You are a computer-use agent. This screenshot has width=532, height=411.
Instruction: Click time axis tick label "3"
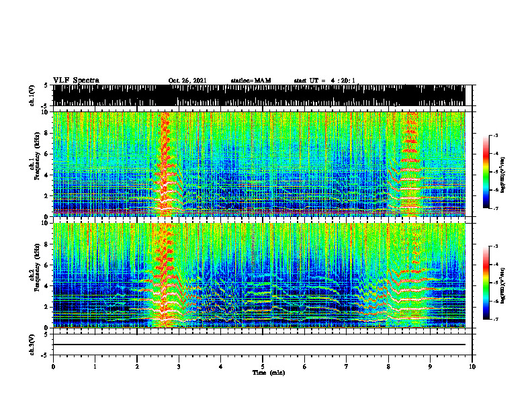[x=179, y=367]
